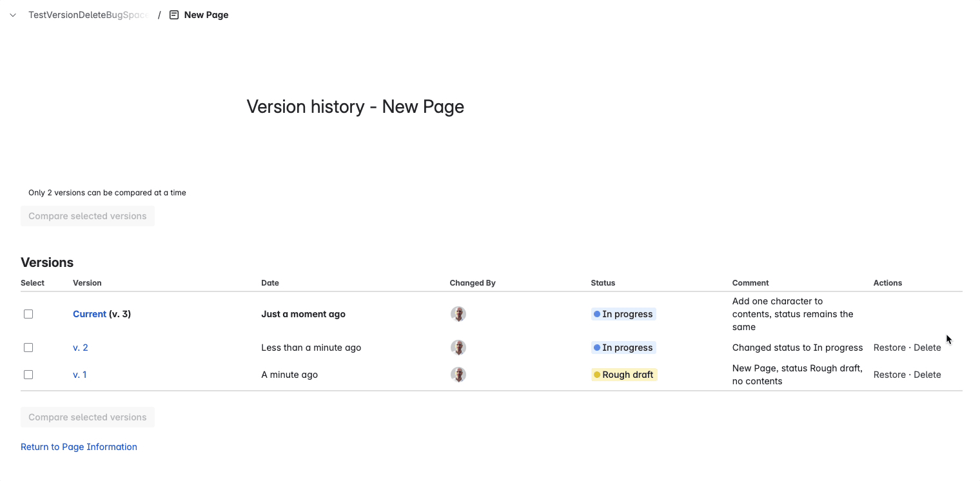
Task: Click the upper Compare selected versions button
Action: [88, 216]
